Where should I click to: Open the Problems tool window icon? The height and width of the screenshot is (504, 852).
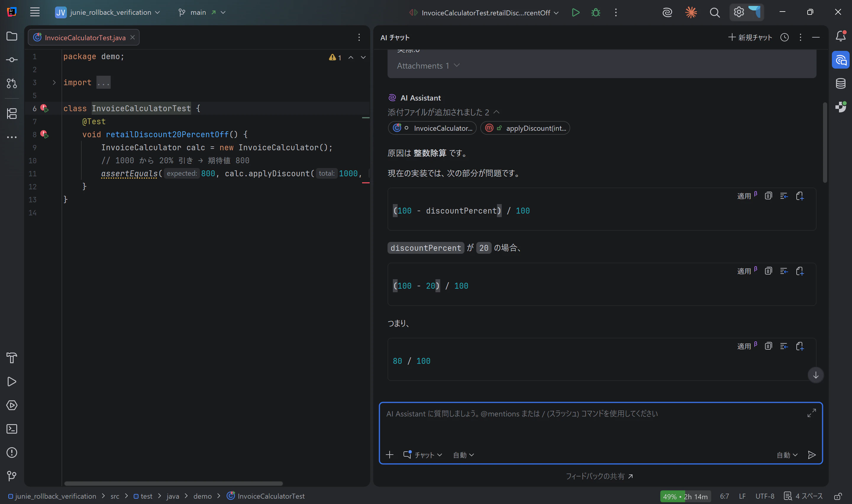12,452
